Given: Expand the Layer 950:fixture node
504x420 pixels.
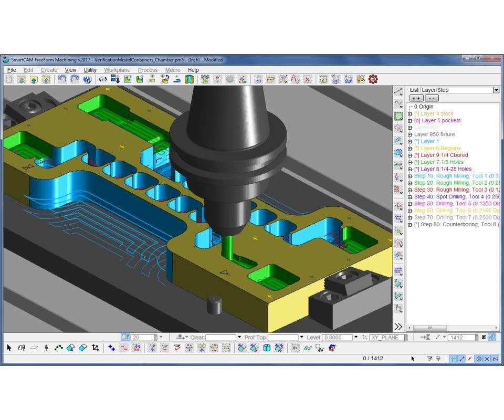Looking at the screenshot, I should pyautogui.click(x=410, y=134).
